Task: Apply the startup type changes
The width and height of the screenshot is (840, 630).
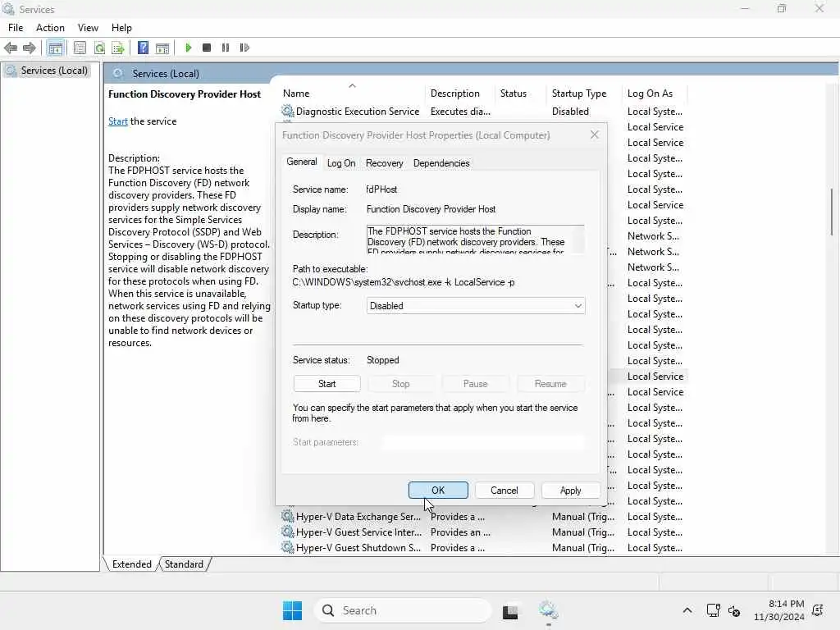Action: [571, 491]
